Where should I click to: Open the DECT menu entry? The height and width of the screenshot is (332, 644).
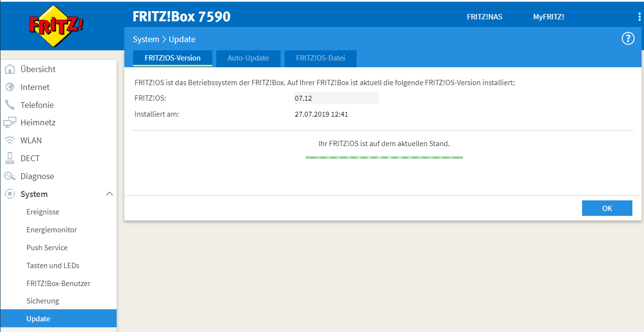[x=30, y=158]
